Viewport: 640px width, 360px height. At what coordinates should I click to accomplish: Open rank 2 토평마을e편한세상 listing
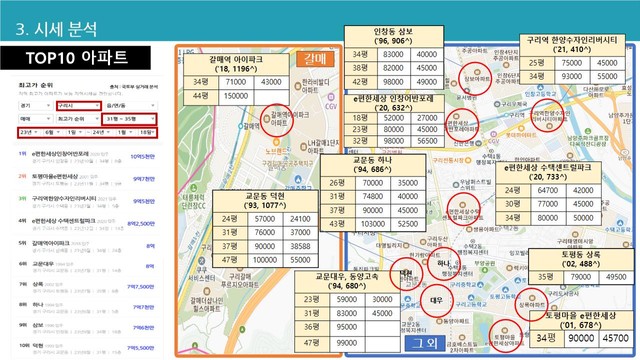(87, 180)
